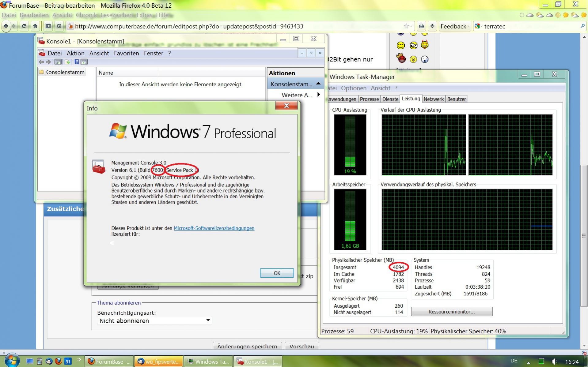Click Vorschau button

302,346
